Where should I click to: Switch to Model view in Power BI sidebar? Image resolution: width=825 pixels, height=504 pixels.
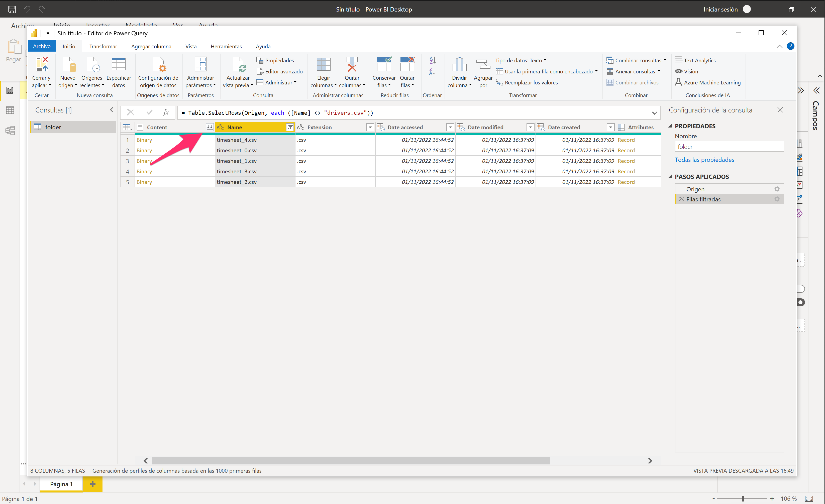tap(10, 130)
